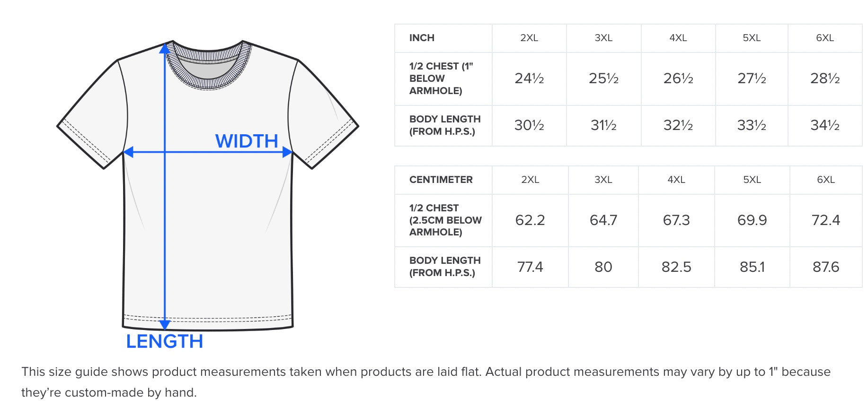Click the 3XL column header in inch table
Viewport: 868px width, 416px height.
point(603,38)
